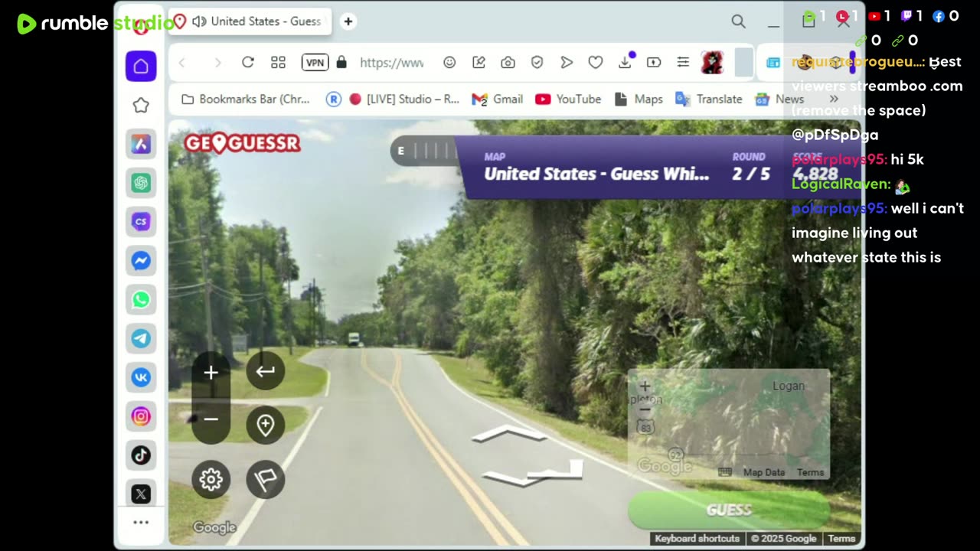Return to start with the flag button

pyautogui.click(x=265, y=480)
